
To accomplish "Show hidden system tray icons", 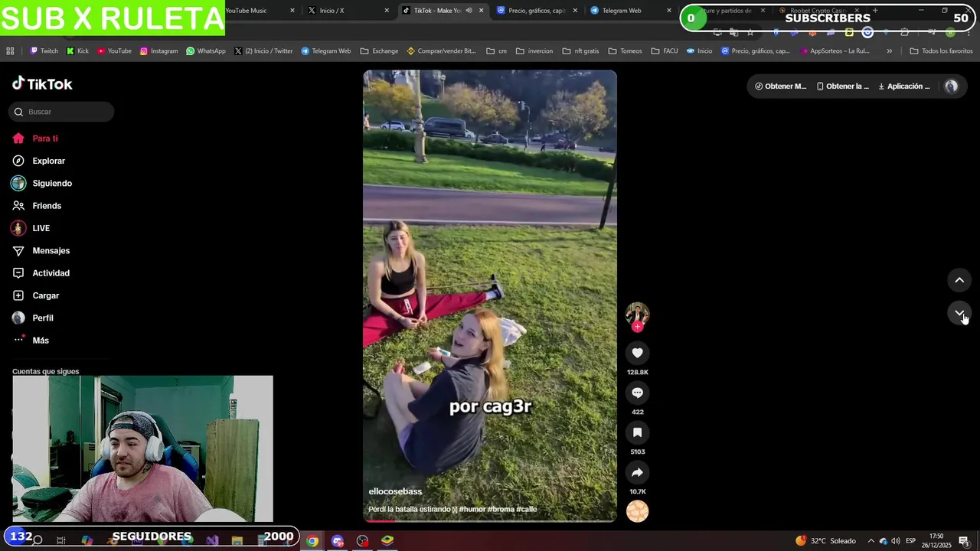I will pyautogui.click(x=871, y=541).
